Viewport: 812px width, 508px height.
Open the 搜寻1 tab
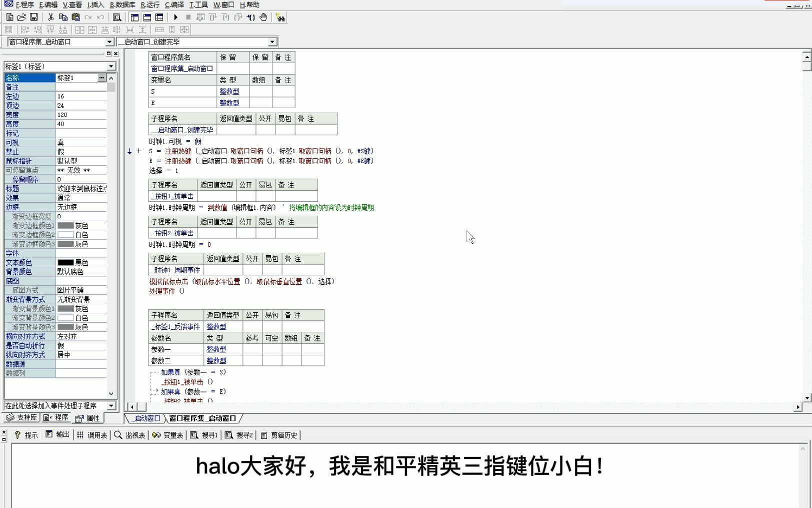point(204,435)
